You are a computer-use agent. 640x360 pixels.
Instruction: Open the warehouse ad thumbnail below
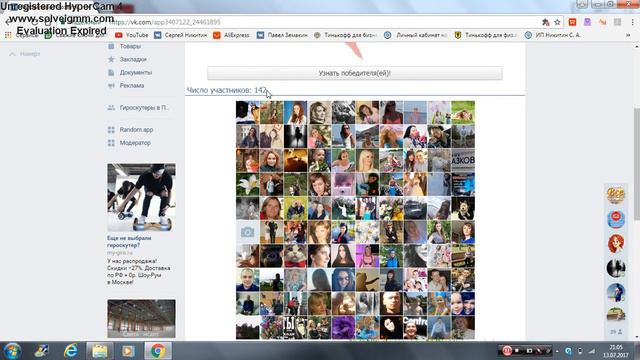pyautogui.click(x=141, y=319)
